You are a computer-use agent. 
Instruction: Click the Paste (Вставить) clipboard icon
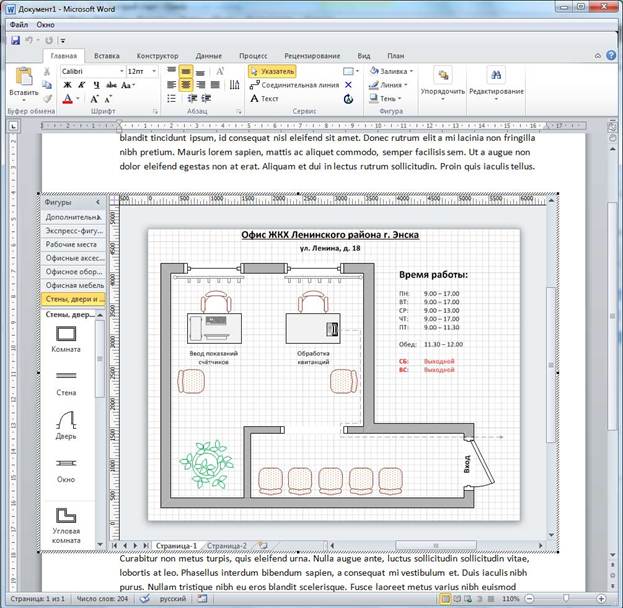click(x=24, y=76)
